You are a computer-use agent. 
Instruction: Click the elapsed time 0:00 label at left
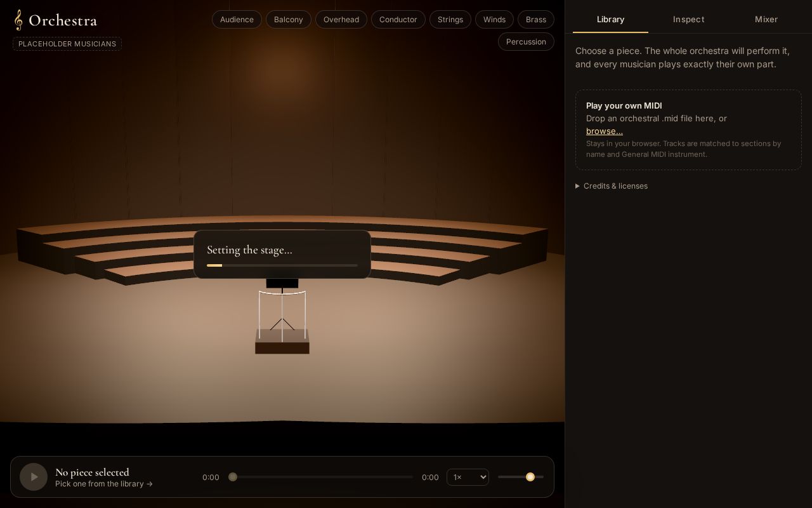click(211, 478)
